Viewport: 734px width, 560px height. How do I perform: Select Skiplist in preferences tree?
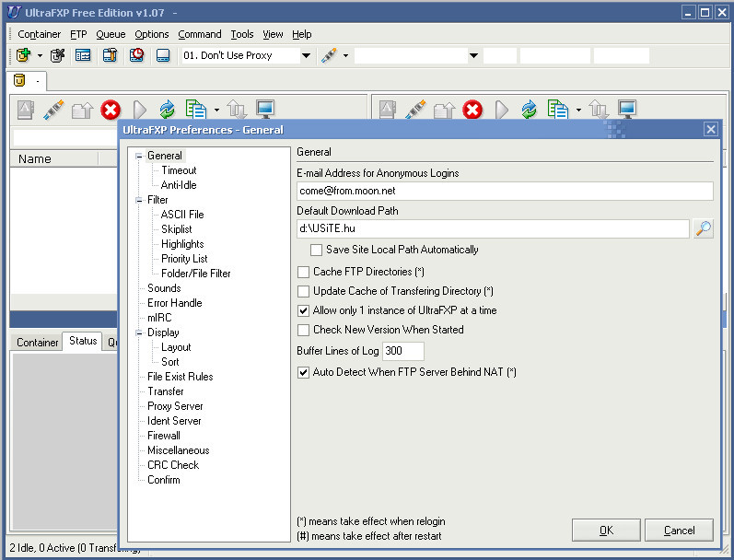pyautogui.click(x=177, y=229)
